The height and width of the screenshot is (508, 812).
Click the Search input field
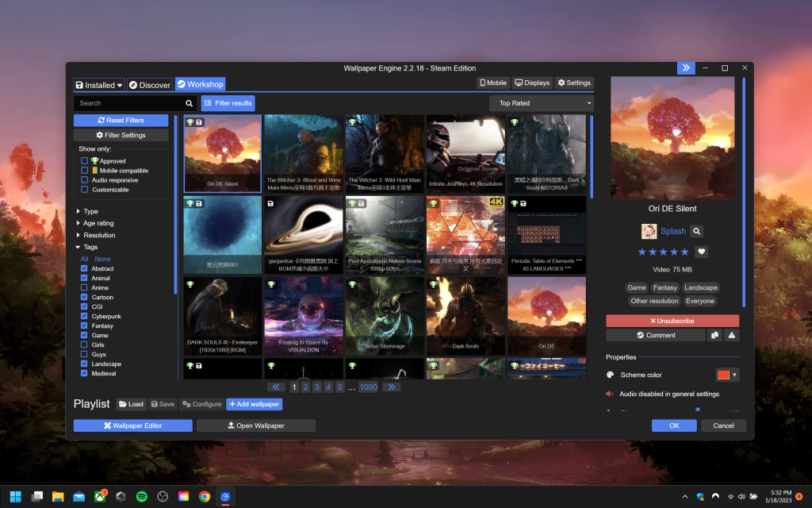(x=131, y=103)
